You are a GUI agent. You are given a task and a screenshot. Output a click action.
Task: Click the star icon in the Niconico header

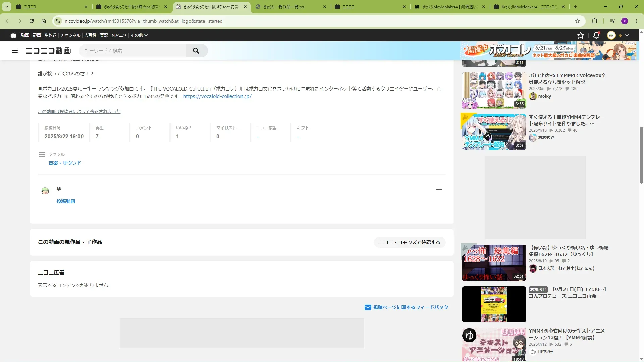pos(581,35)
